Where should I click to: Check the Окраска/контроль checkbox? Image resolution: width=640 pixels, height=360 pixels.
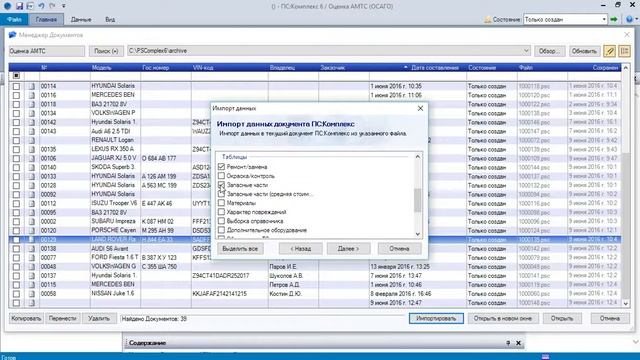(221, 176)
